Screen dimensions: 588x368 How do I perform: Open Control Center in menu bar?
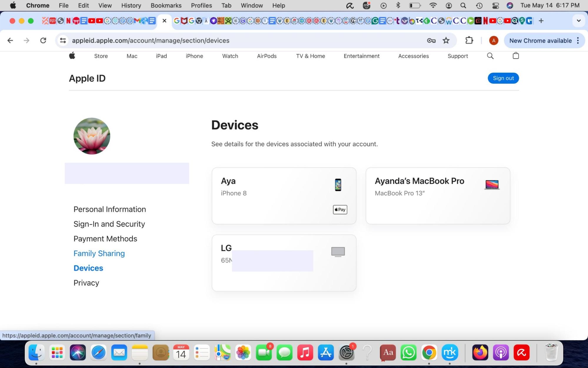pyautogui.click(x=495, y=5)
